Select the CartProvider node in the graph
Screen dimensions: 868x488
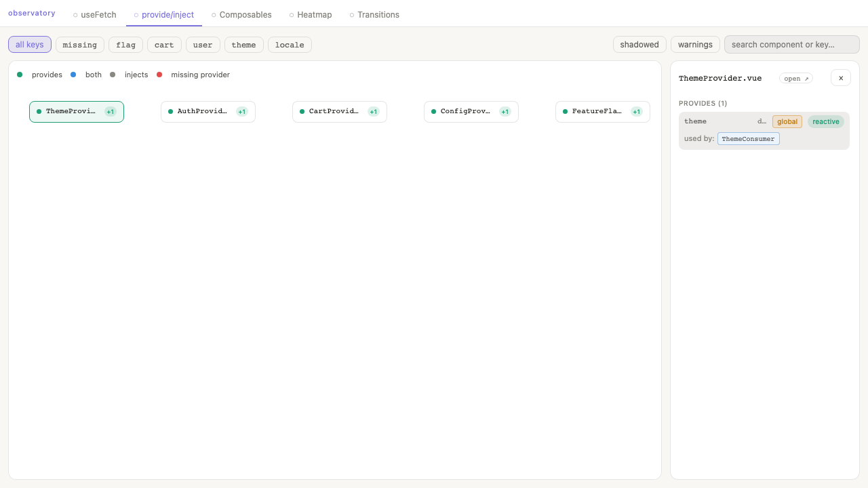(333, 112)
